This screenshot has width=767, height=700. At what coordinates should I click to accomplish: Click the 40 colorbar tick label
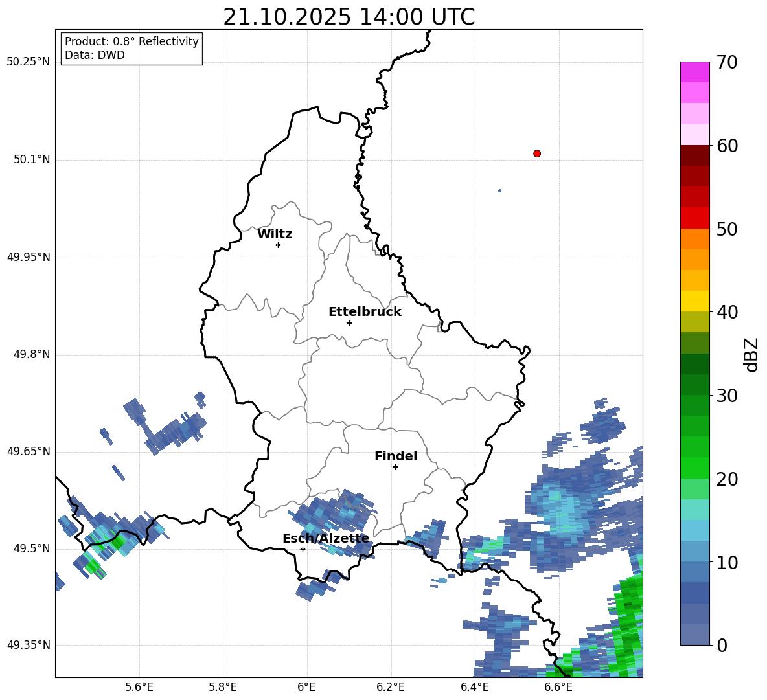(727, 312)
